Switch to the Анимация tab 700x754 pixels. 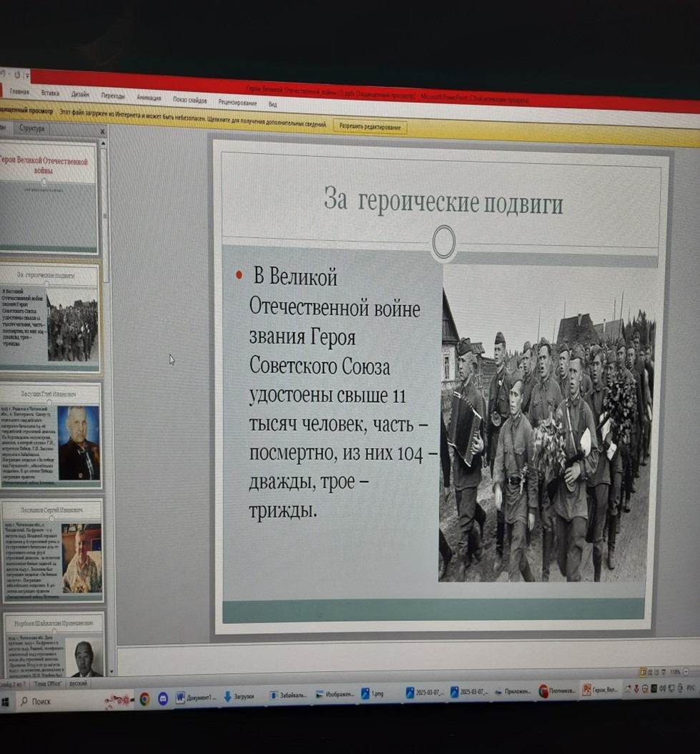tap(149, 98)
